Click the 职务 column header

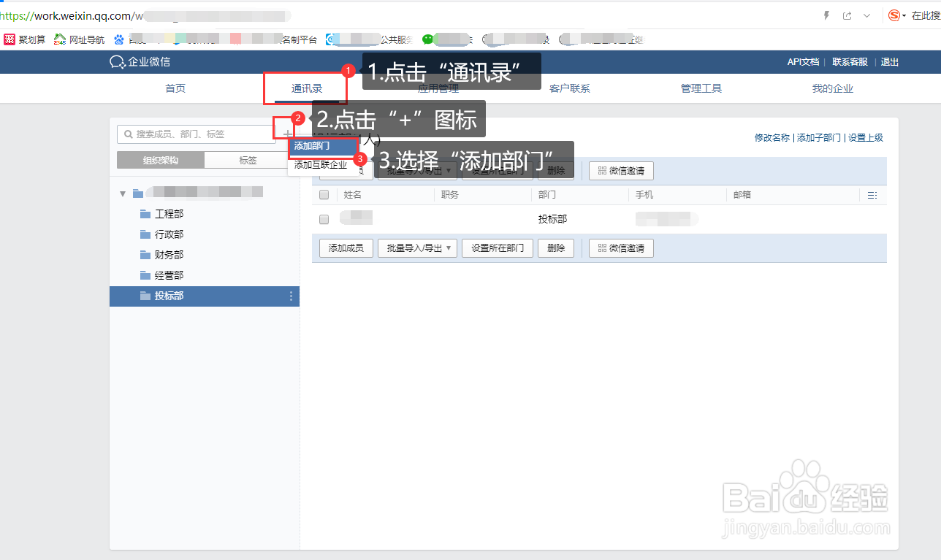pyautogui.click(x=450, y=195)
